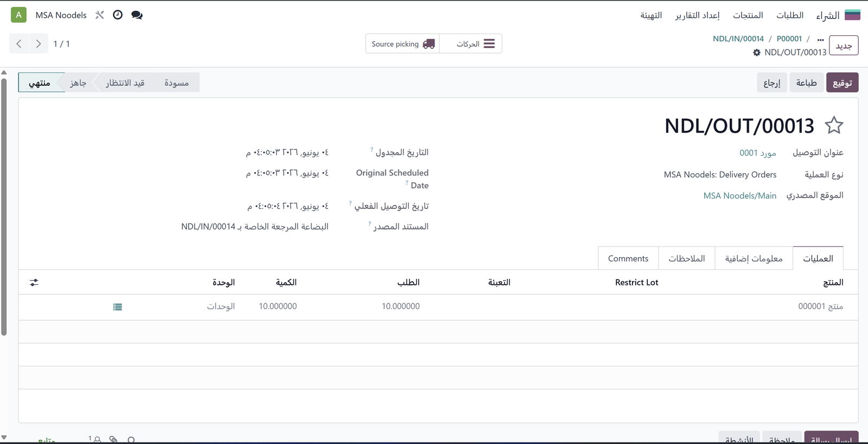Image resolution: width=868 pixels, height=444 pixels.
Task: Click the product cell منتج 000001
Action: tap(820, 307)
